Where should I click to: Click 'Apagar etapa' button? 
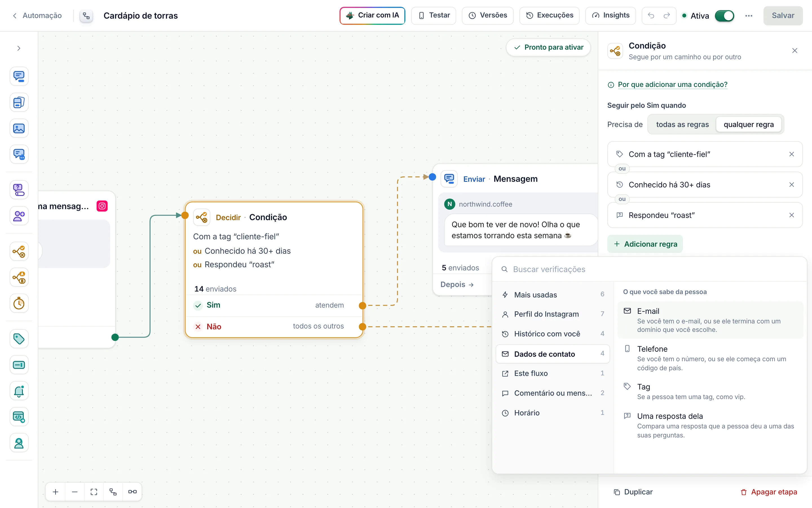pyautogui.click(x=769, y=492)
